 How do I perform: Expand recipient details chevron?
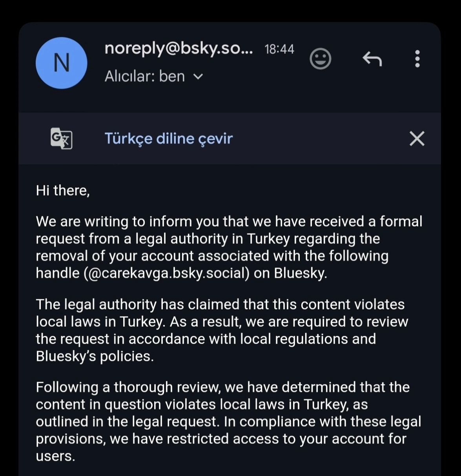pyautogui.click(x=199, y=77)
